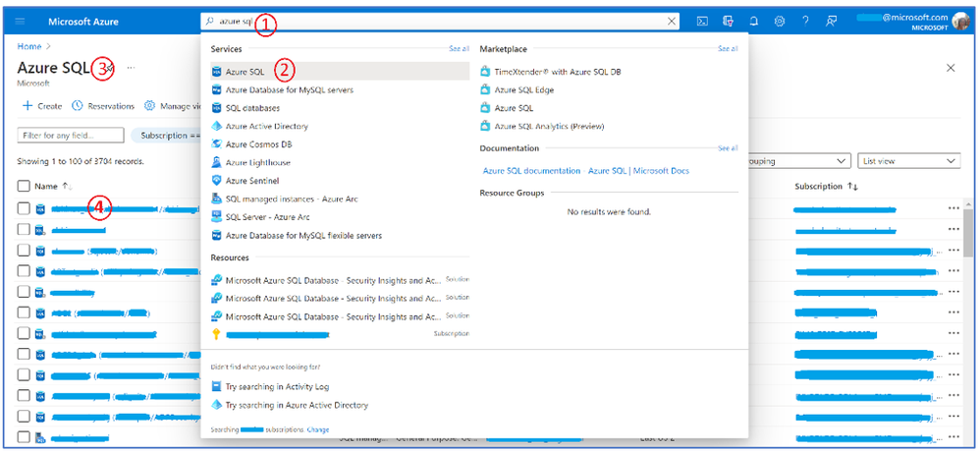Open the List view dropdown
The image size is (980, 454).
click(908, 161)
